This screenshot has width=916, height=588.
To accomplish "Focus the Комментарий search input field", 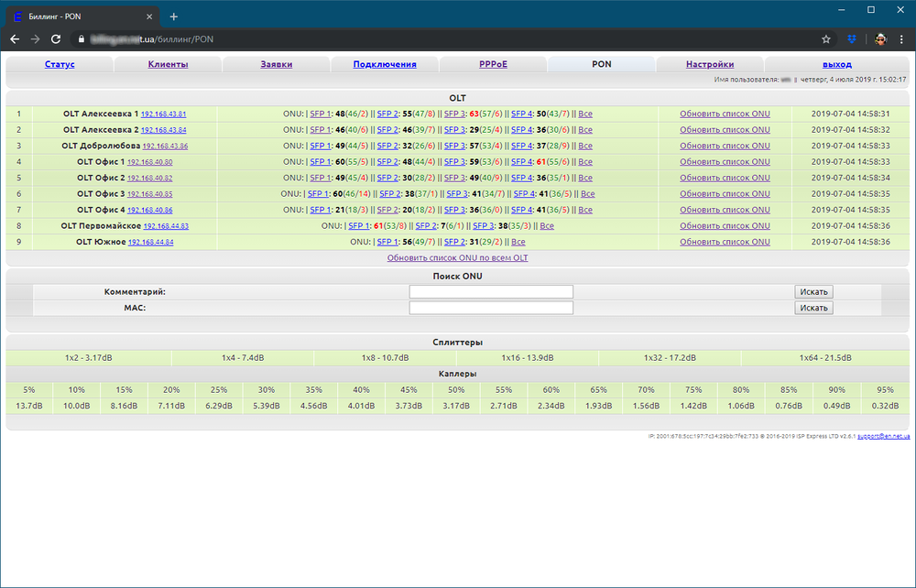I will click(x=491, y=292).
